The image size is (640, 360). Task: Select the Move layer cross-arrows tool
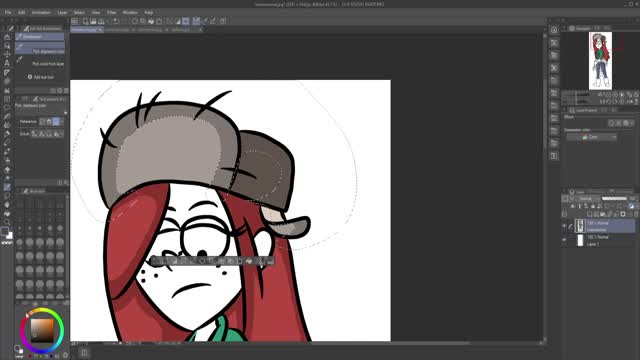click(7, 54)
